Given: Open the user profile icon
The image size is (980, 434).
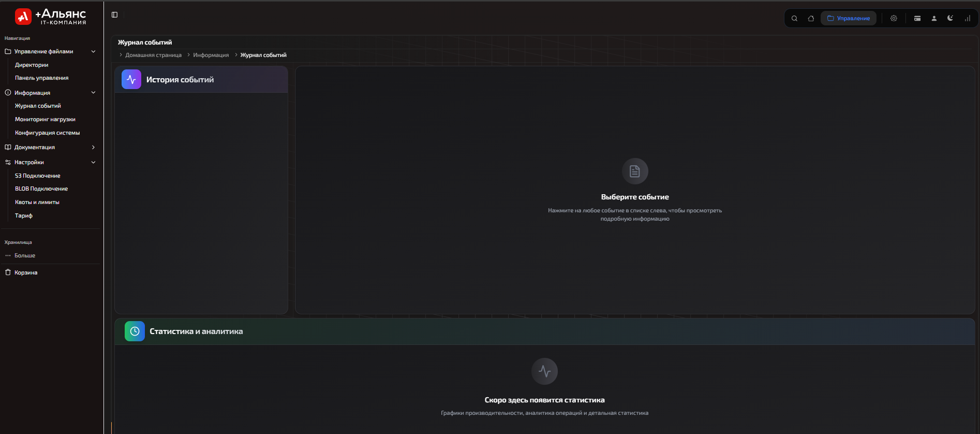Looking at the screenshot, I should 934,19.
